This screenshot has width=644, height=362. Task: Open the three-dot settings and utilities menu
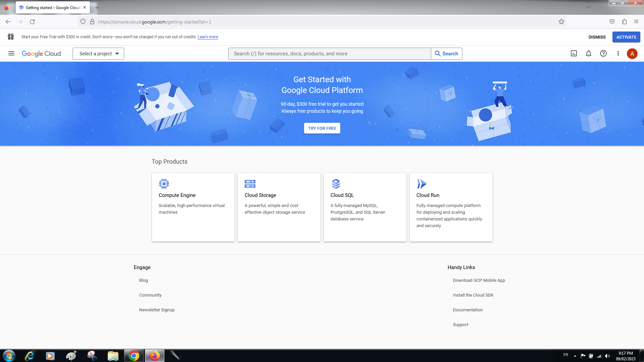click(x=618, y=54)
